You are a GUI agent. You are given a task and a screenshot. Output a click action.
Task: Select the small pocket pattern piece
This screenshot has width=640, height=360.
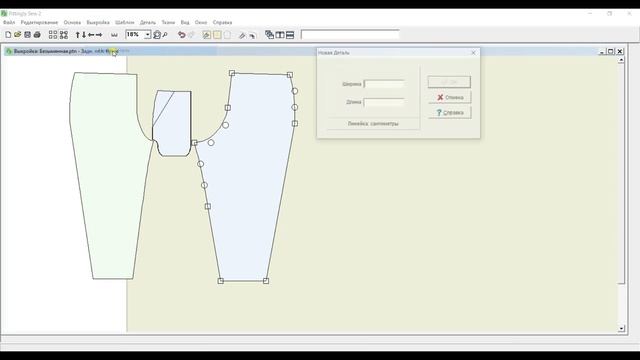click(173, 127)
